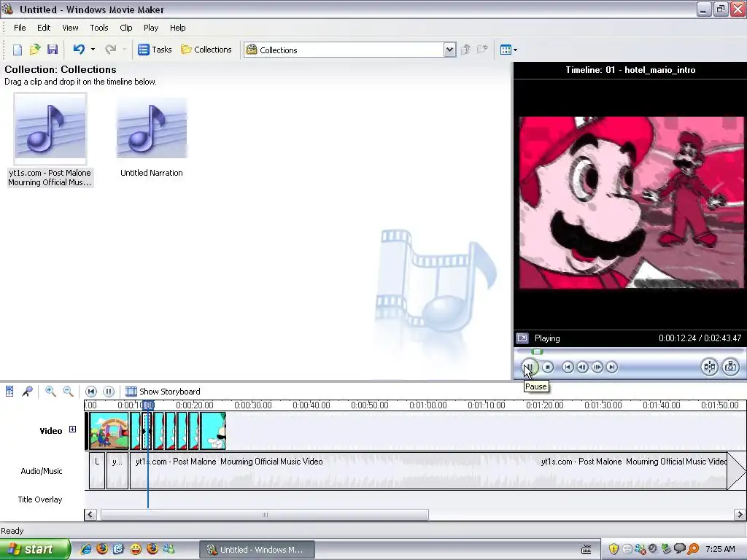Click the 0:01:00.00 mark on the timeline ruler

427,405
